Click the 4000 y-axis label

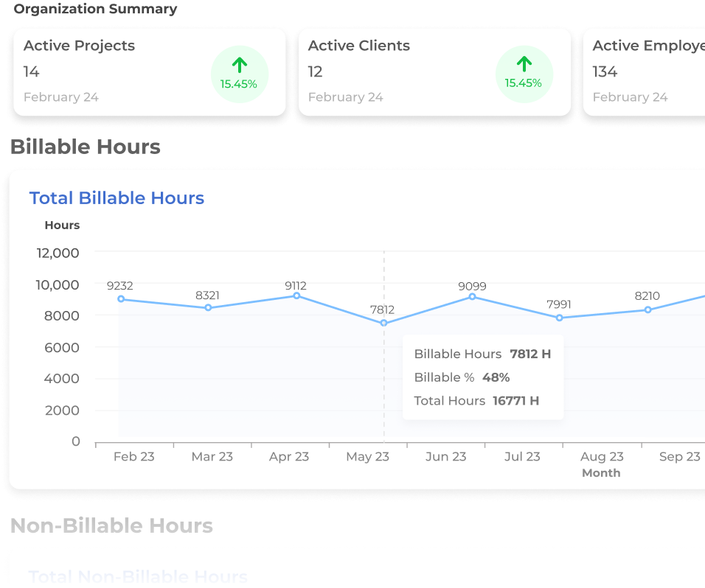point(62,379)
